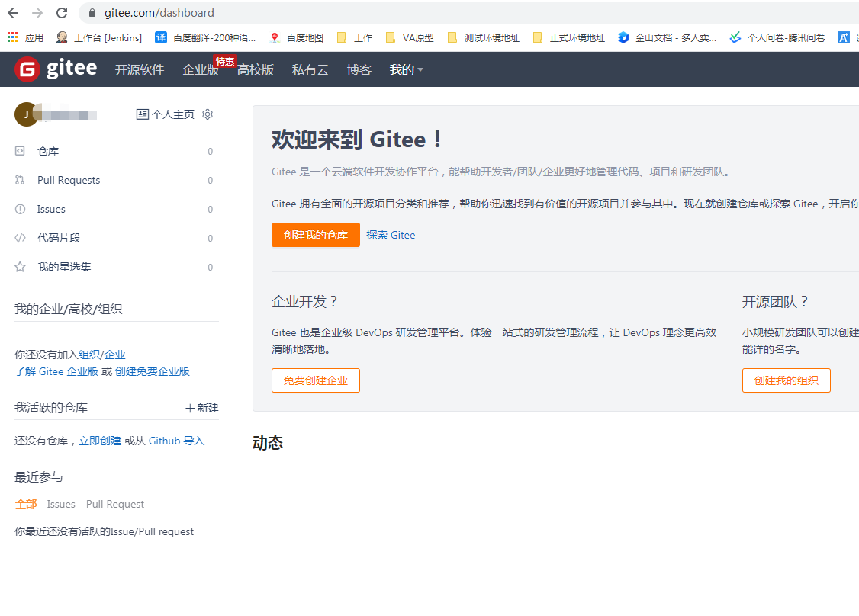Image resolution: width=859 pixels, height=616 pixels.
Task: Click the Pull Requests icon in sidebar
Action: pos(20,180)
